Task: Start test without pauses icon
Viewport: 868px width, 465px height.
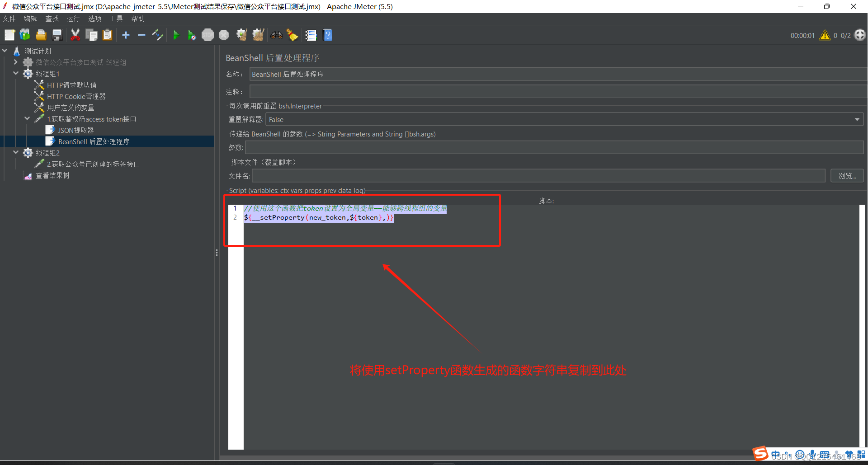Action: click(x=192, y=35)
